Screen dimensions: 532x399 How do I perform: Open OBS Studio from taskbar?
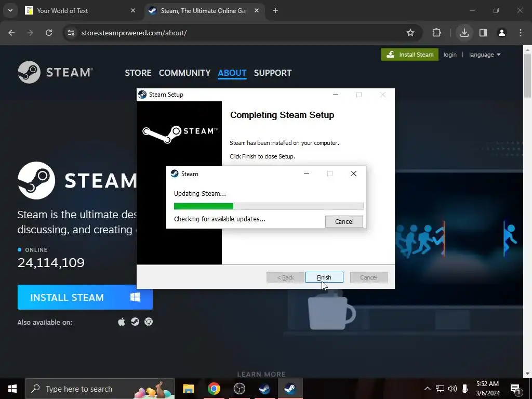coord(239,389)
